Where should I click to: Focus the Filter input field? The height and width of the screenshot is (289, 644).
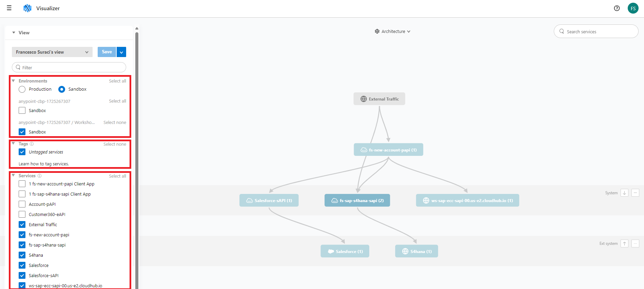(69, 67)
